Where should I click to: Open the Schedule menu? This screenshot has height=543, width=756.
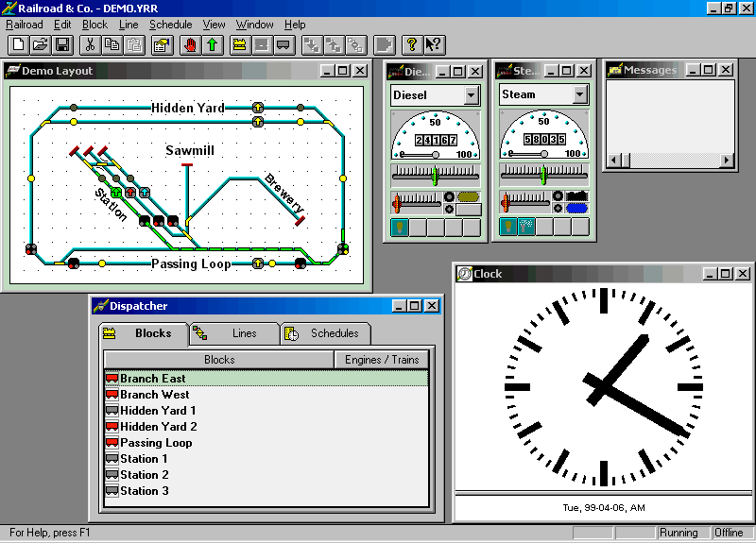coord(171,25)
